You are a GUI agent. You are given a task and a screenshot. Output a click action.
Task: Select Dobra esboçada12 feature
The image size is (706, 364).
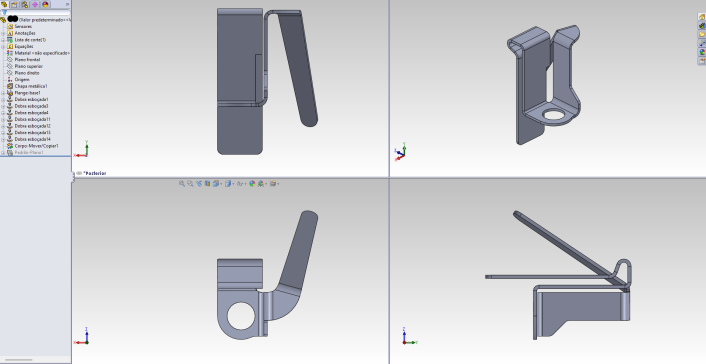pyautogui.click(x=32, y=126)
